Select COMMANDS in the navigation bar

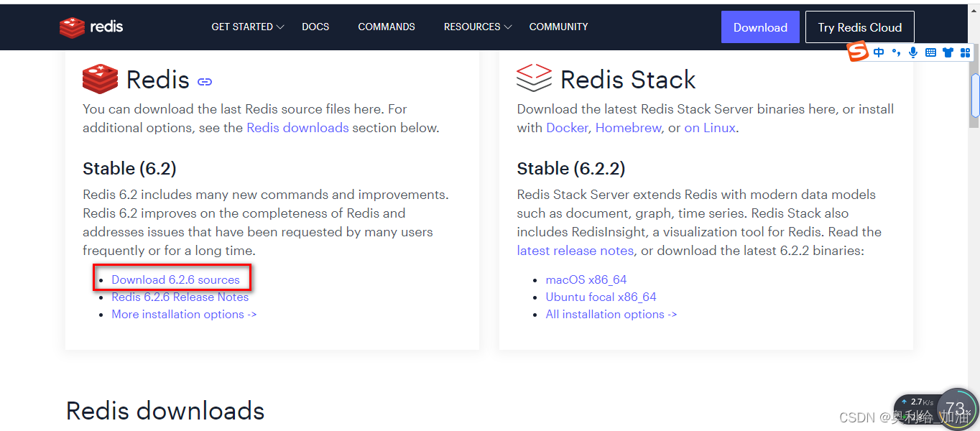click(x=386, y=27)
